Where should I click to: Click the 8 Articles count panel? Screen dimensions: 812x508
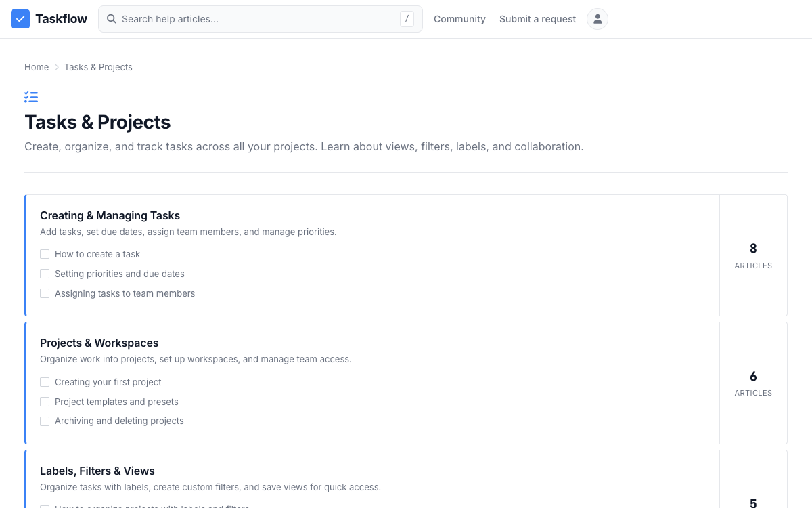click(753, 255)
